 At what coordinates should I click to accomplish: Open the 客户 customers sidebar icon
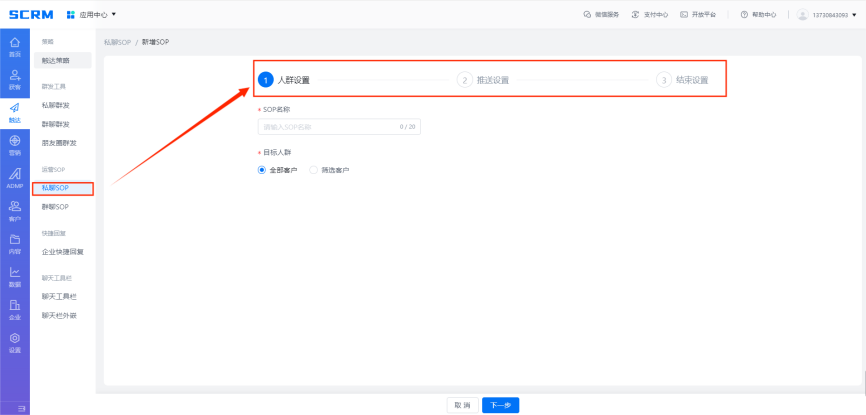click(x=14, y=210)
